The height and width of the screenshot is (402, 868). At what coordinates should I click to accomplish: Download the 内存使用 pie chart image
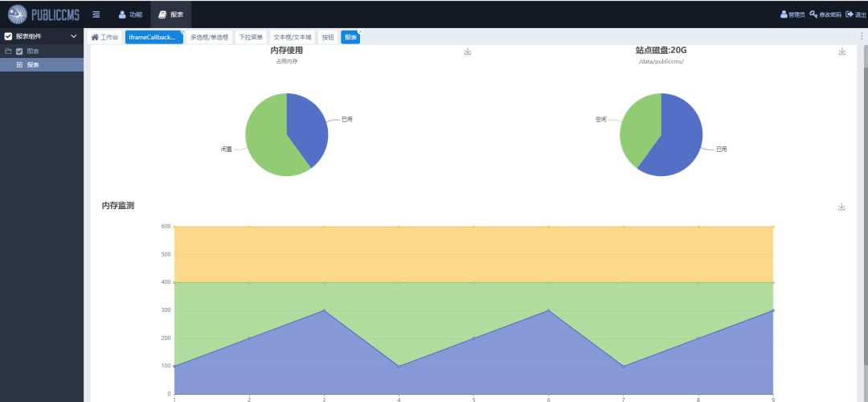[x=468, y=51]
